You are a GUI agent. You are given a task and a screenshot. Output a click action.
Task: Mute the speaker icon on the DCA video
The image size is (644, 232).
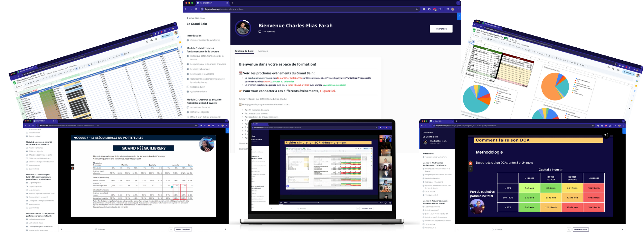(606, 135)
